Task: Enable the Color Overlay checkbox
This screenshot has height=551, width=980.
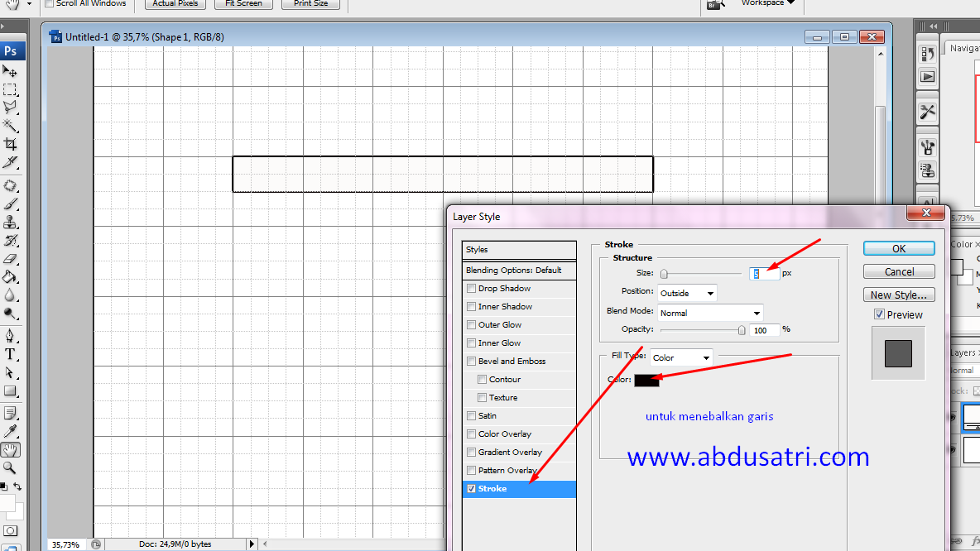Action: pyautogui.click(x=471, y=434)
